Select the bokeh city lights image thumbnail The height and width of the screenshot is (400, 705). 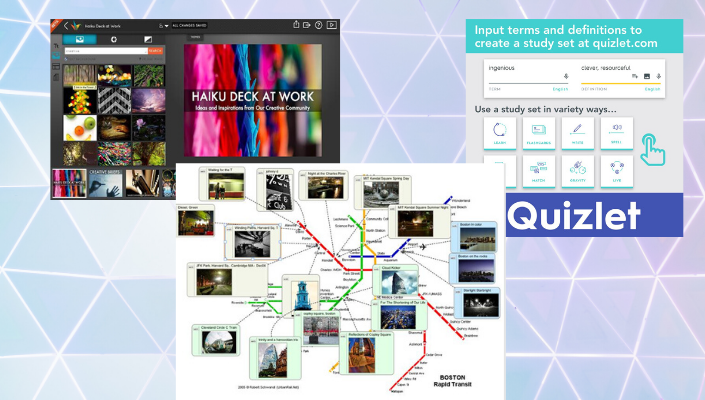coord(114,76)
